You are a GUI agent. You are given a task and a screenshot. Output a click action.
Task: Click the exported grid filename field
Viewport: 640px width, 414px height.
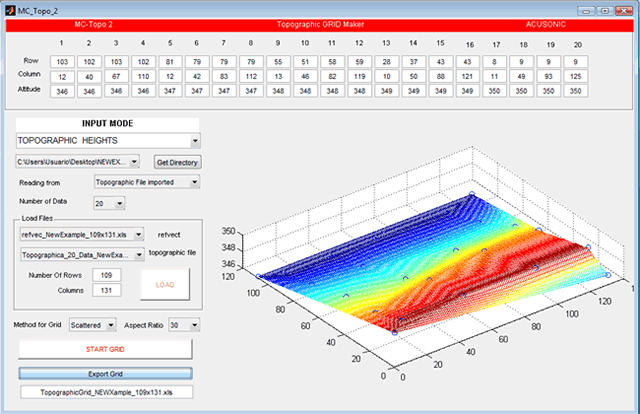coord(106,394)
